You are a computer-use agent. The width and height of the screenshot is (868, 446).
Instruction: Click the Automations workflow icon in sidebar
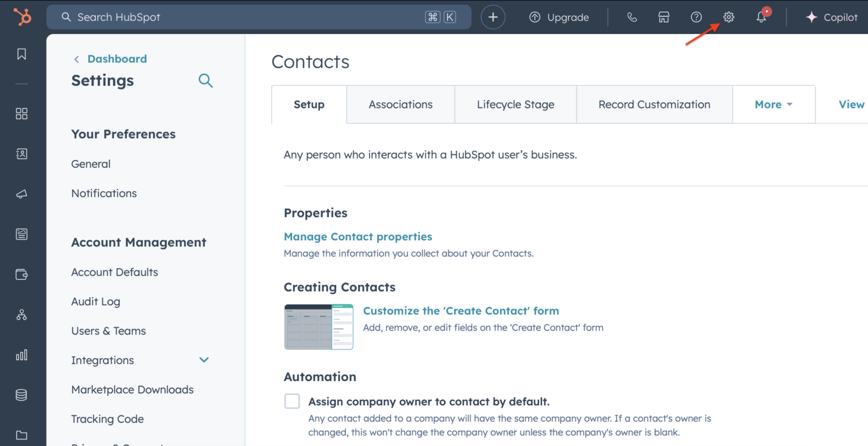pos(21,314)
